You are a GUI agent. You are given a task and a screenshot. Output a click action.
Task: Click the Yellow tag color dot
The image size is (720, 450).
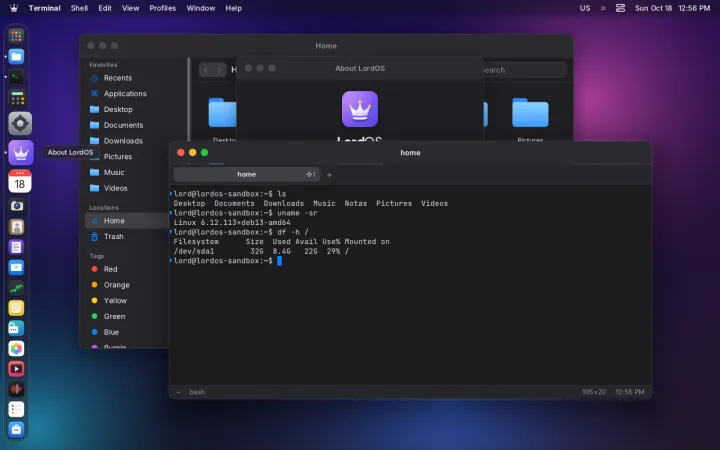tap(95, 300)
